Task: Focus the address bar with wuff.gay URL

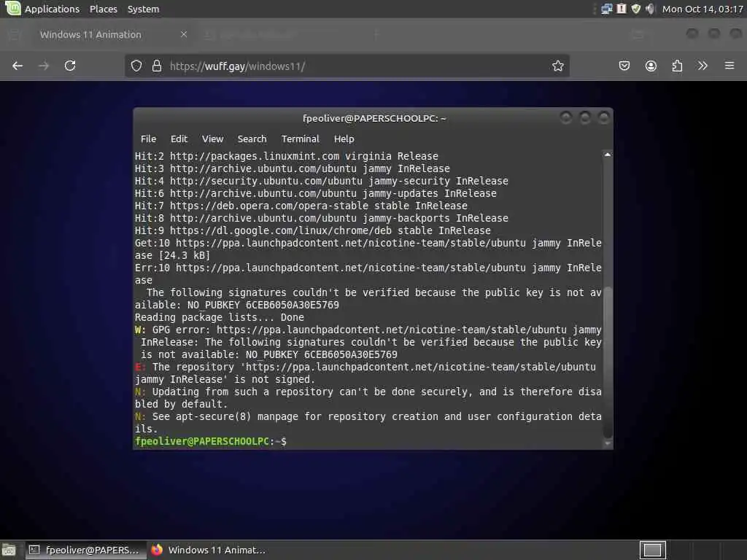Action: click(x=347, y=66)
